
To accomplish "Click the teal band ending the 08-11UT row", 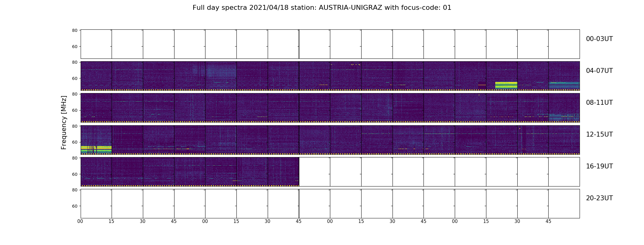I will click(x=564, y=117).
